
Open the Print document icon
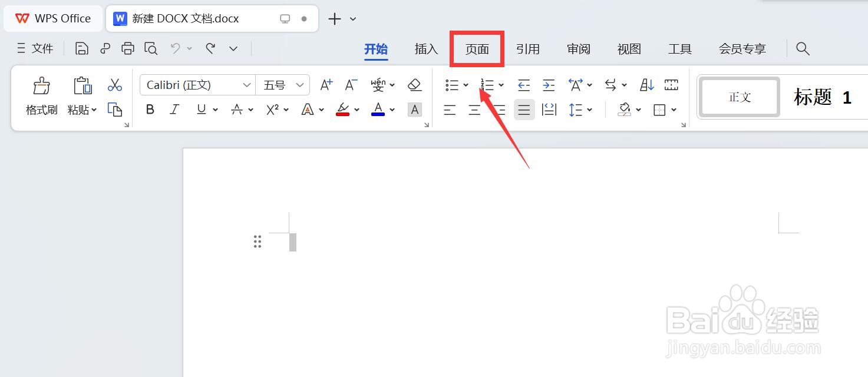pos(128,48)
